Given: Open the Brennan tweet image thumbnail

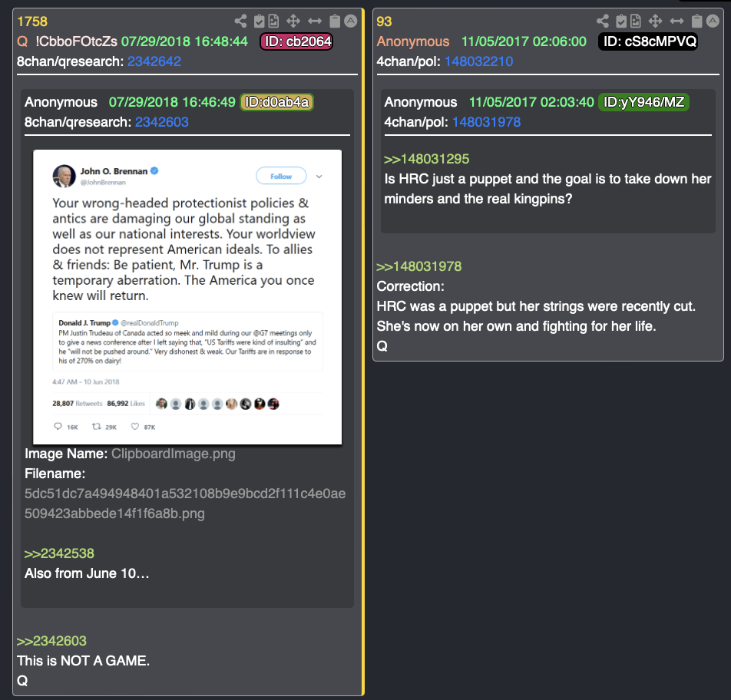Looking at the screenshot, I should point(187,297).
